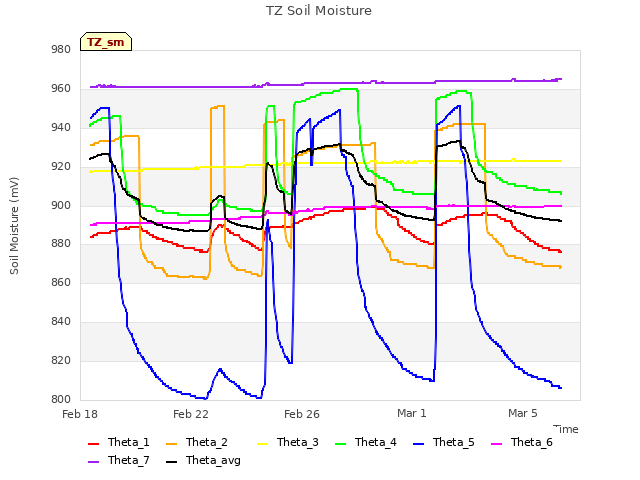640x480 pixels.
Task: Toggle Theta_2 legend entry
Action: point(197,442)
